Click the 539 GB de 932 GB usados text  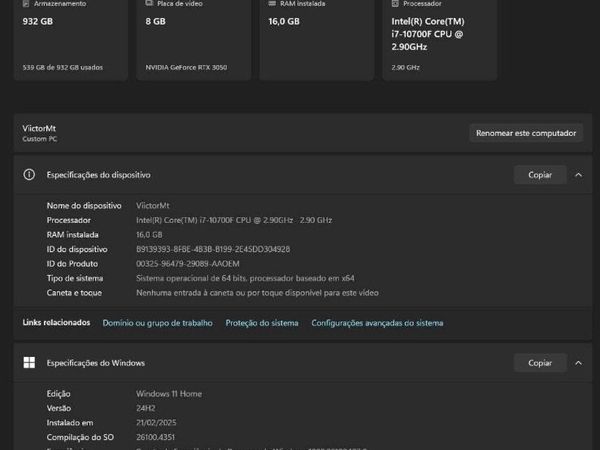point(63,67)
